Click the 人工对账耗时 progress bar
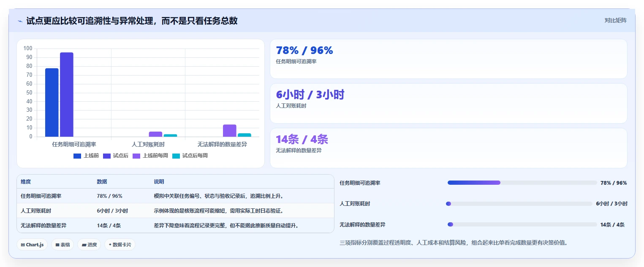The height and width of the screenshot is (267, 644). (x=519, y=204)
